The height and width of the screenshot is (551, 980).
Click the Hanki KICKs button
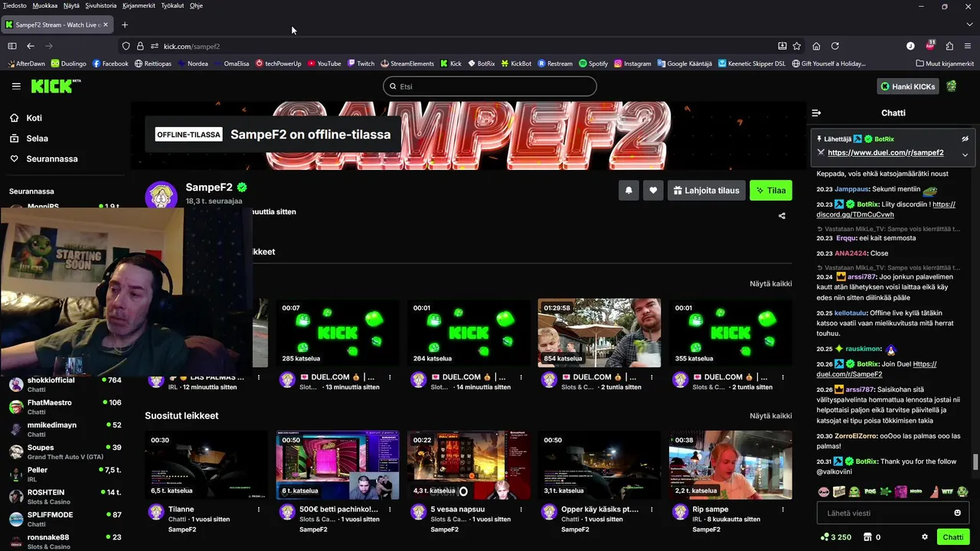908,86
